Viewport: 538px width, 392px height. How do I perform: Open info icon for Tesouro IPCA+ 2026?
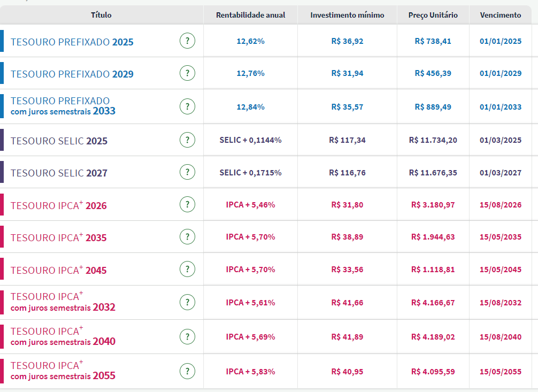[187, 204]
